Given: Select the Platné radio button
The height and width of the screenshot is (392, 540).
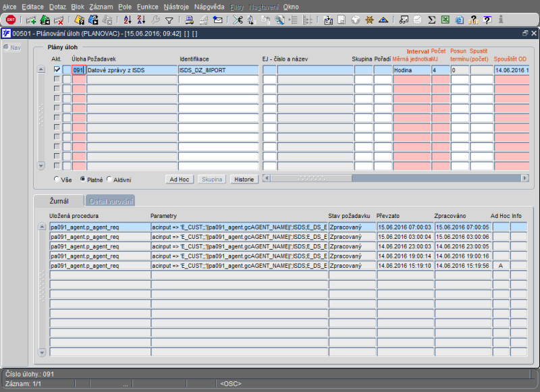Looking at the screenshot, I should (x=82, y=179).
